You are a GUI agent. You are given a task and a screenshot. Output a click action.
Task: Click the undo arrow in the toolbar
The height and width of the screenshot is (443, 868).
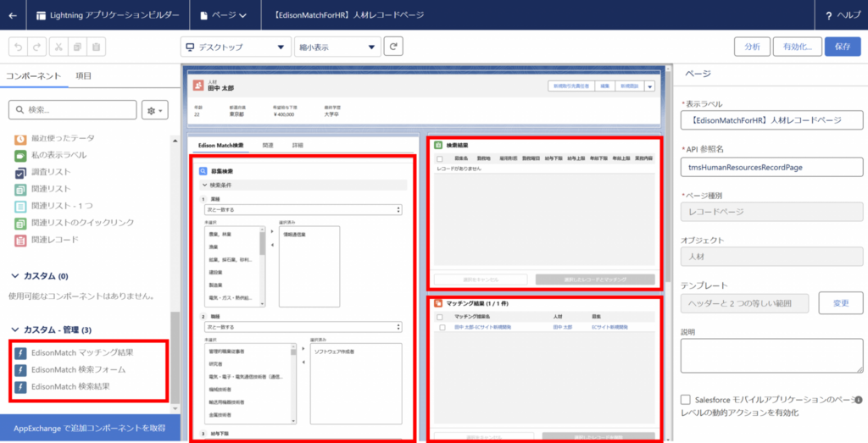click(x=19, y=47)
